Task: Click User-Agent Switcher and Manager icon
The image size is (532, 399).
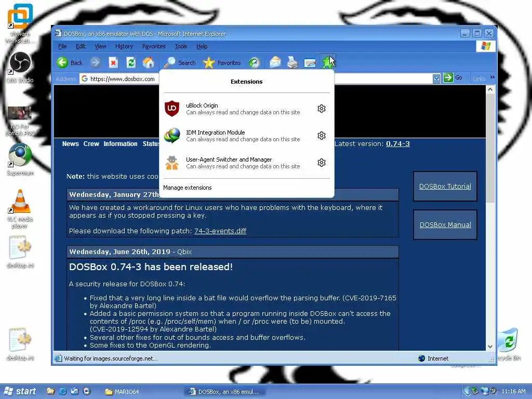Action: coord(172,163)
